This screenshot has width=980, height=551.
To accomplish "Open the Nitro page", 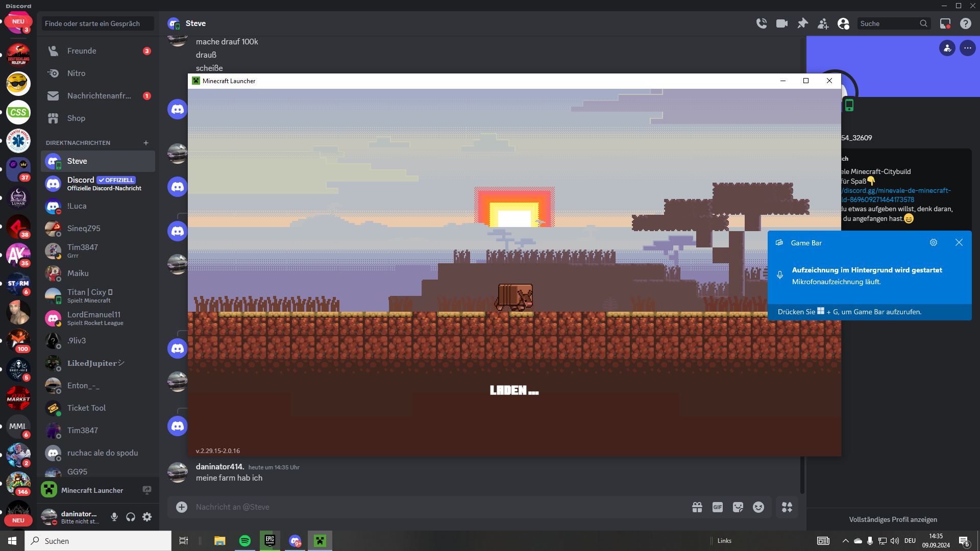I will pyautogui.click(x=77, y=73).
